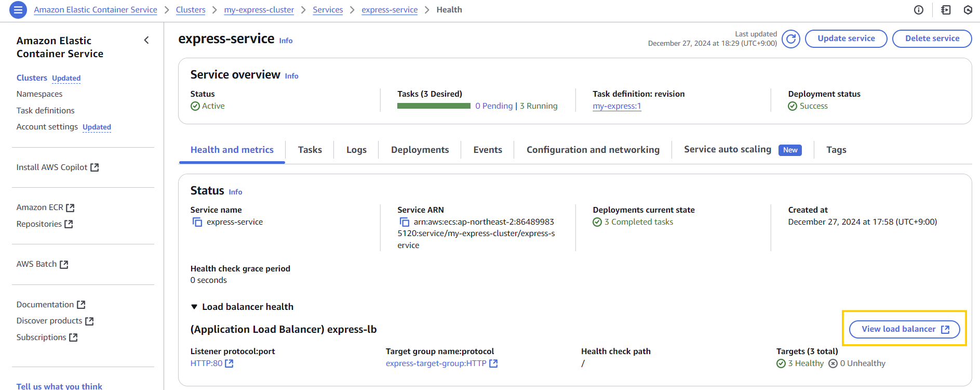Open HTTP:80 listener external link icon

pyautogui.click(x=229, y=363)
